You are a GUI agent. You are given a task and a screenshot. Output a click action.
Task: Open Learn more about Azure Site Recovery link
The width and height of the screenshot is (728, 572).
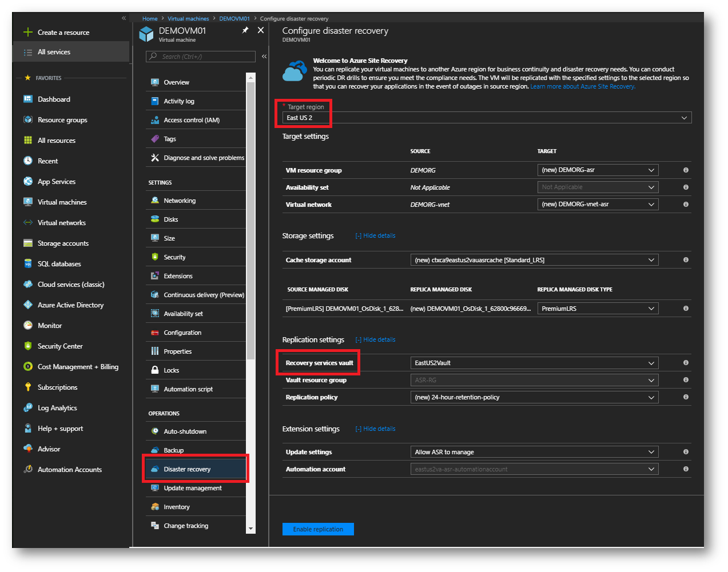tap(583, 87)
